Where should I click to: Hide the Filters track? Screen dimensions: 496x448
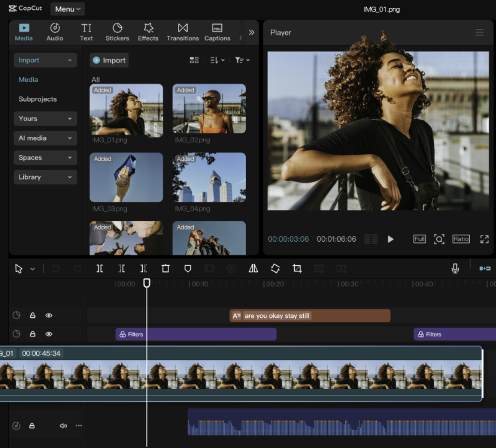[49, 334]
